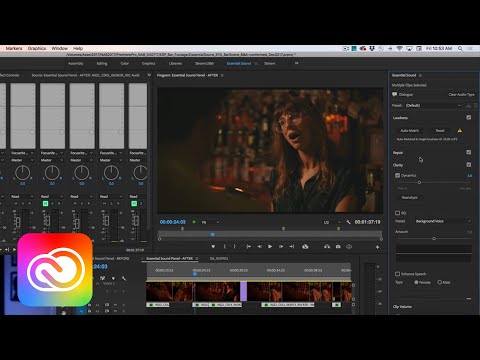Image resolution: width=480 pixels, height=360 pixels.
Task: Toggle the Repair section checkbox
Action: click(x=469, y=152)
